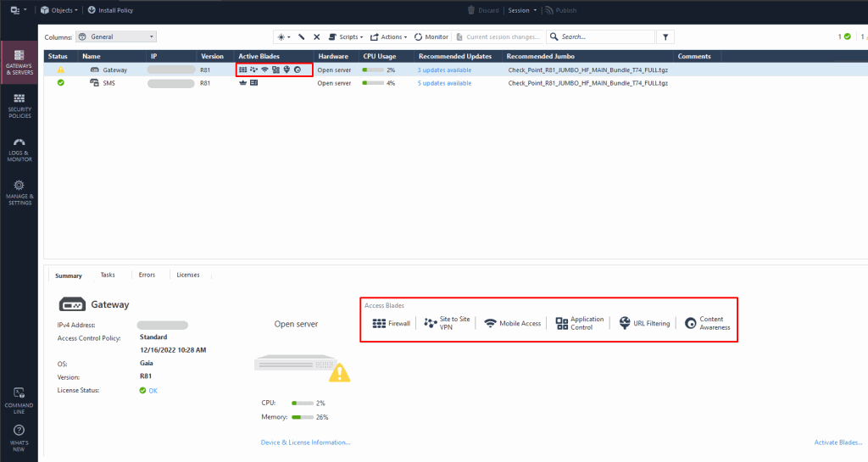868x462 pixels.
Task: Open What's New help
Action: pyautogui.click(x=19, y=438)
